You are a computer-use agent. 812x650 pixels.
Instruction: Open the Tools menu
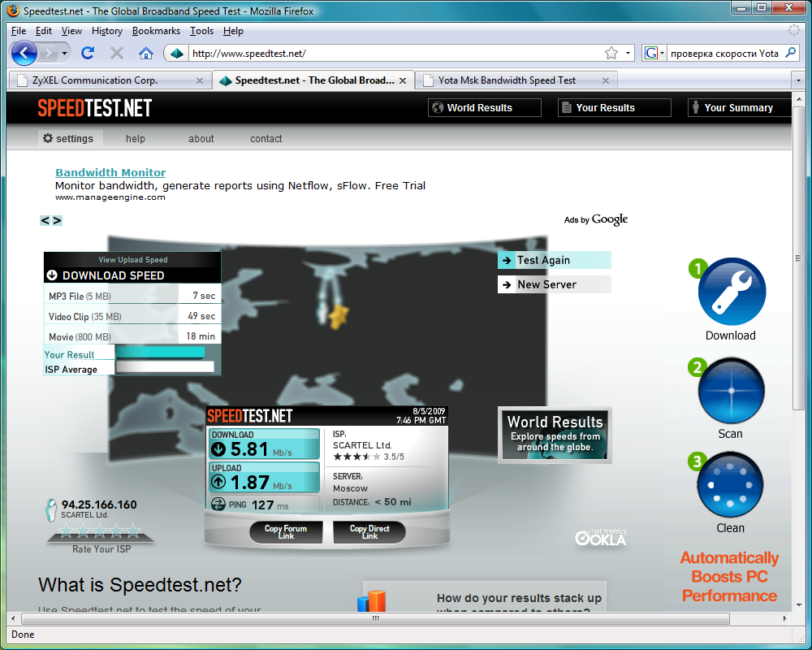pos(201,31)
